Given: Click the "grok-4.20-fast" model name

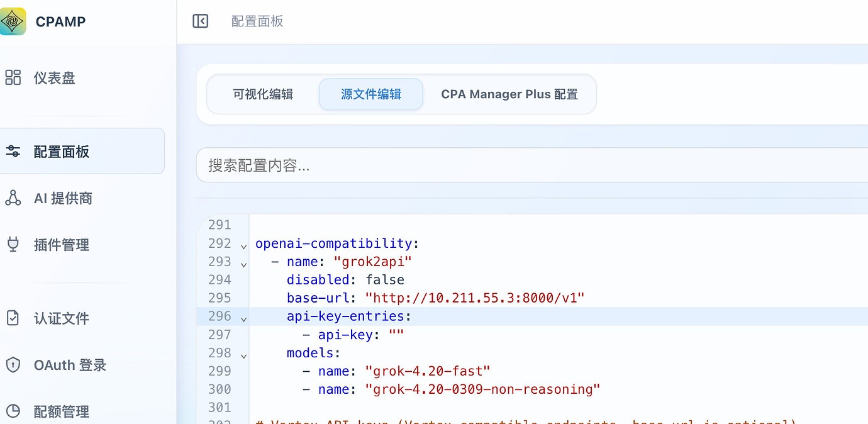Looking at the screenshot, I should pyautogui.click(x=428, y=371).
